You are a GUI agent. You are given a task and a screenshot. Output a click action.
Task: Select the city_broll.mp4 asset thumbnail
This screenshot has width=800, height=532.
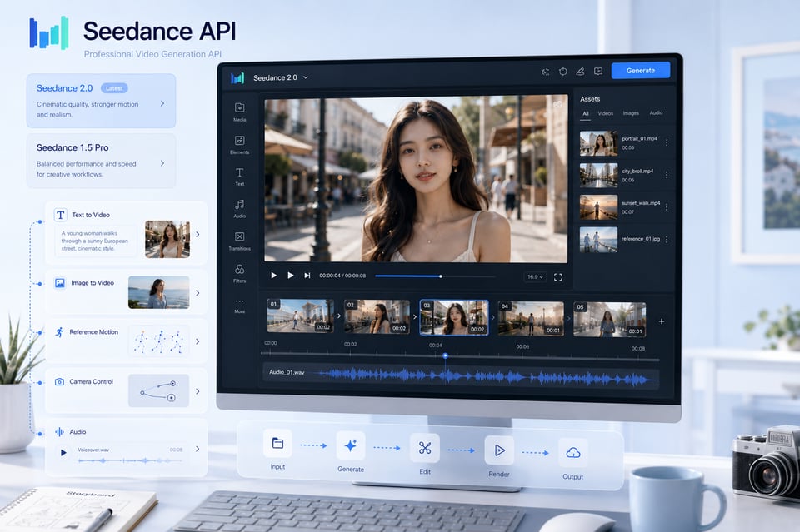598,176
